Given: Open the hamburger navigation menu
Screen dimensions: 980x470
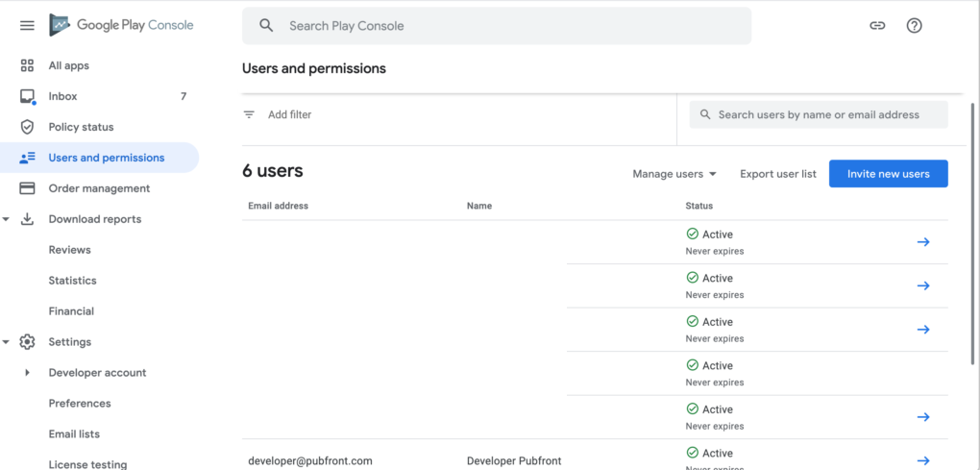Looking at the screenshot, I should [x=27, y=26].
